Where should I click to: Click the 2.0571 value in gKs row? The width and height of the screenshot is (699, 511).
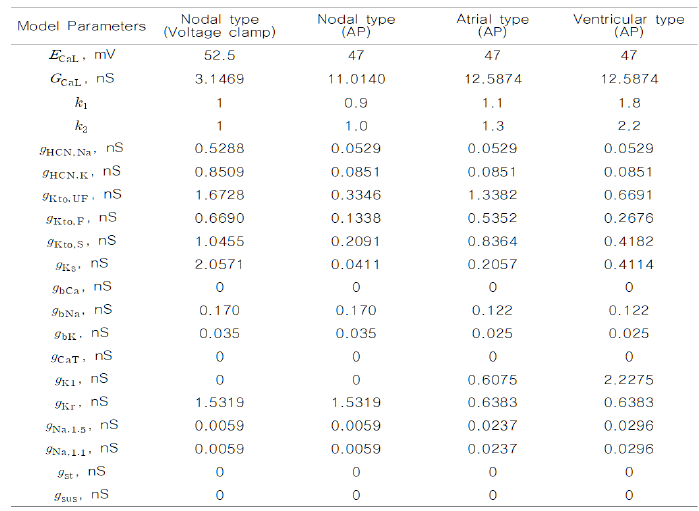pyautogui.click(x=219, y=263)
